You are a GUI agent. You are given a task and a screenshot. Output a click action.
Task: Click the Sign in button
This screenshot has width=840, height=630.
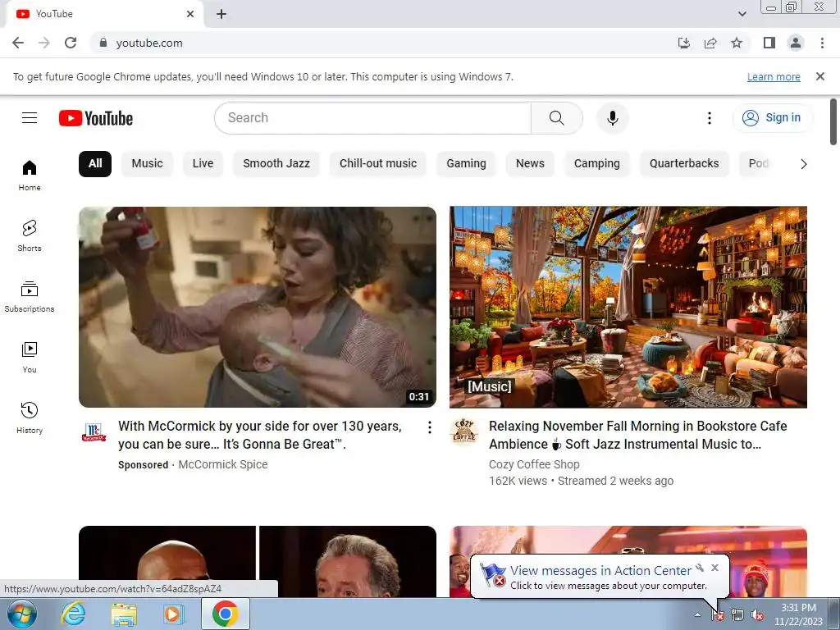tap(773, 118)
